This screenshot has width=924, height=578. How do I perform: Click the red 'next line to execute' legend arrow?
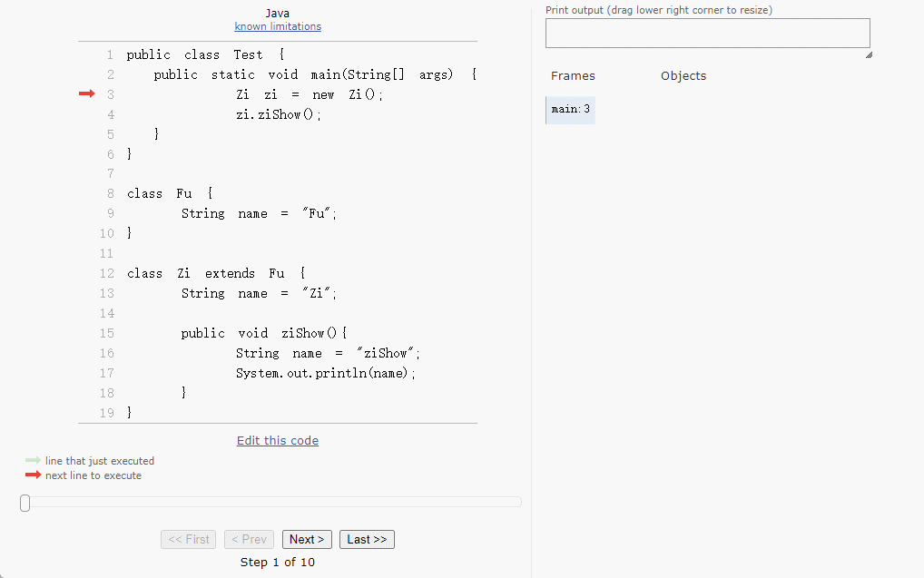[33, 475]
